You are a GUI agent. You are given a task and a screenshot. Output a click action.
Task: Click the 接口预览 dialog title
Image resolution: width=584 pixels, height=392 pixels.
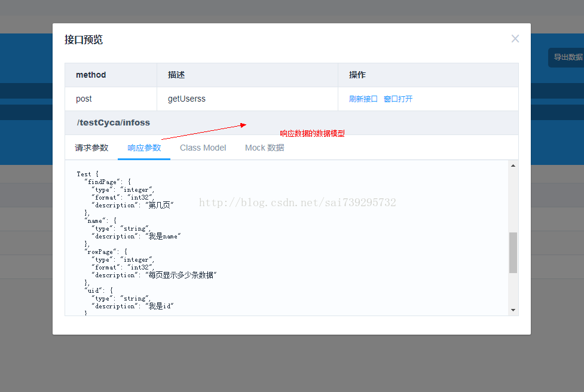(84, 39)
